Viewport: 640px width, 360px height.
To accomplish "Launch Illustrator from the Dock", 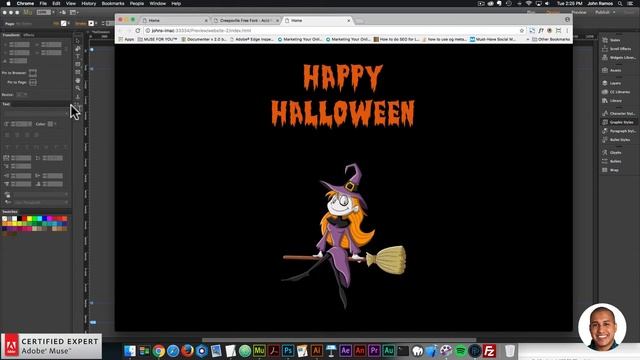I will pos(316,351).
